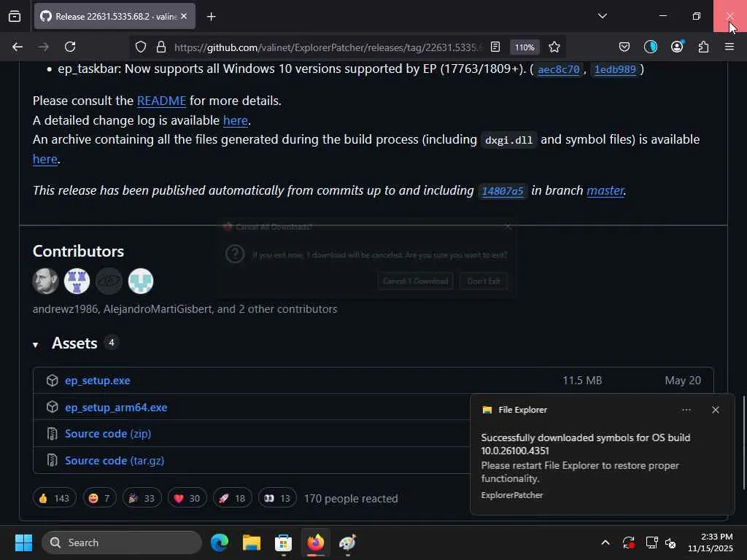Download ep_setup.exe

click(97, 381)
